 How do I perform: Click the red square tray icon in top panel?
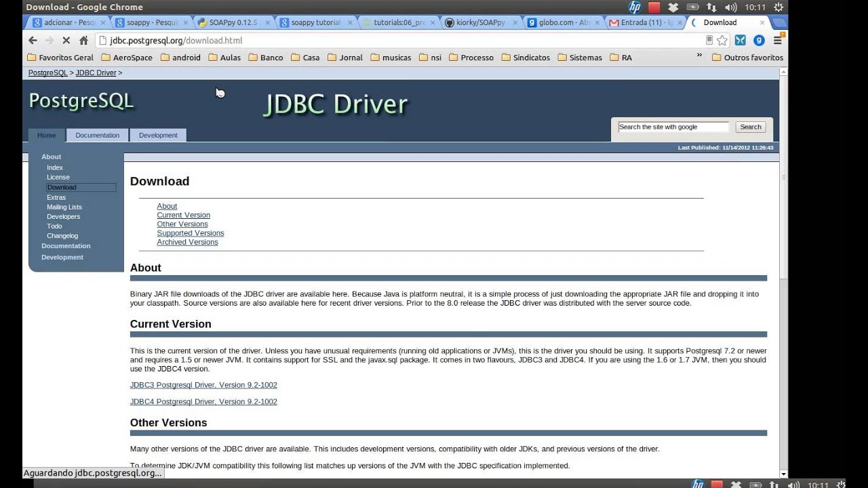click(x=654, y=7)
